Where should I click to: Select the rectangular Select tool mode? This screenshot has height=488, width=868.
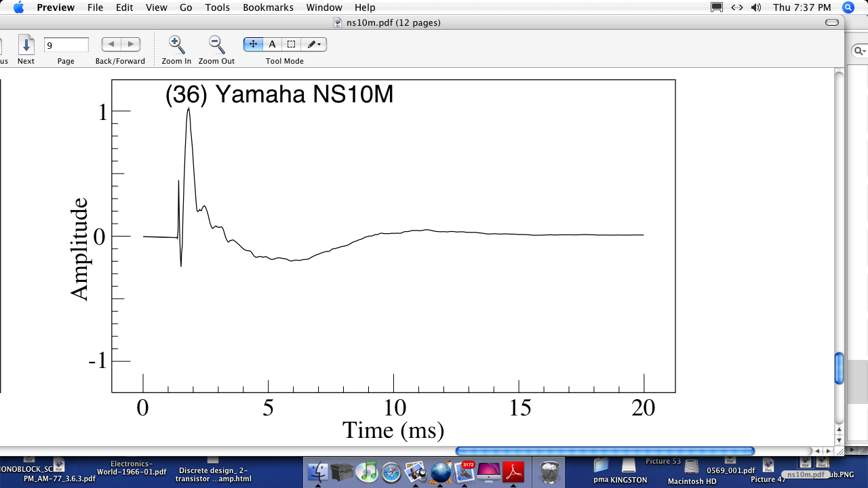pos(291,44)
